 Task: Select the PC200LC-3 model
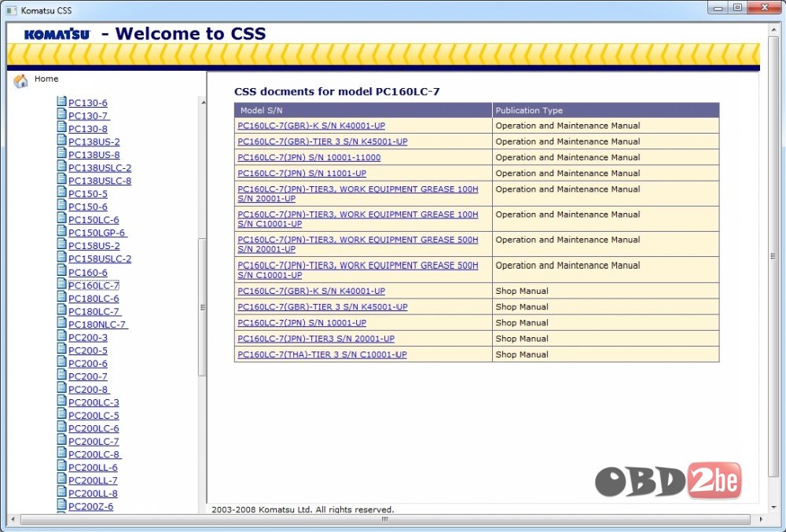coord(94,403)
